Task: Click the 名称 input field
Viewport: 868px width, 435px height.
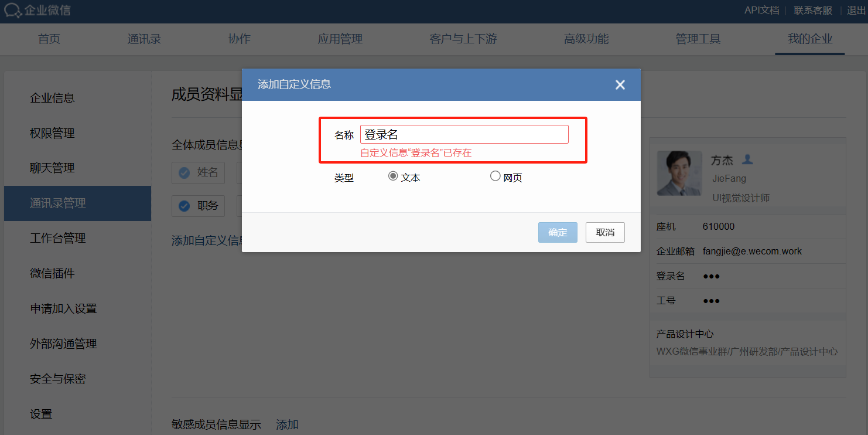Action: pyautogui.click(x=464, y=134)
